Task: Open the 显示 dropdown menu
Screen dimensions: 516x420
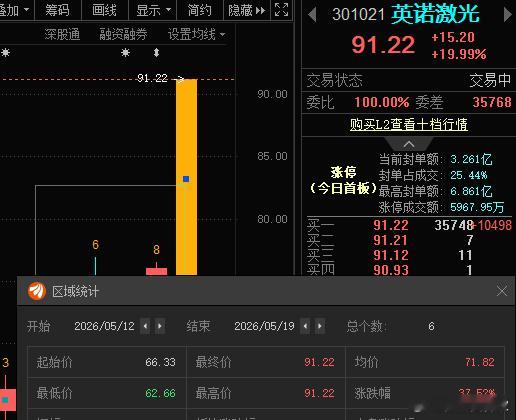Action: tap(153, 10)
